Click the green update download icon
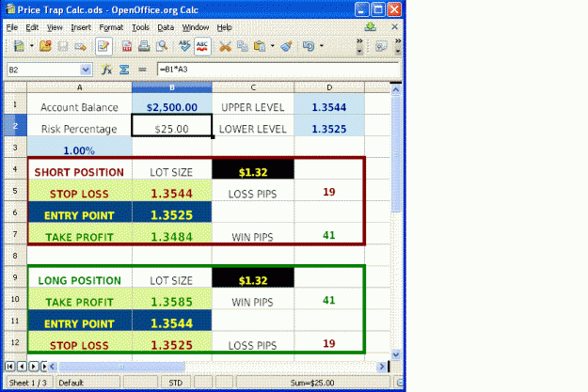This screenshot has height=392, width=588. (371, 26)
